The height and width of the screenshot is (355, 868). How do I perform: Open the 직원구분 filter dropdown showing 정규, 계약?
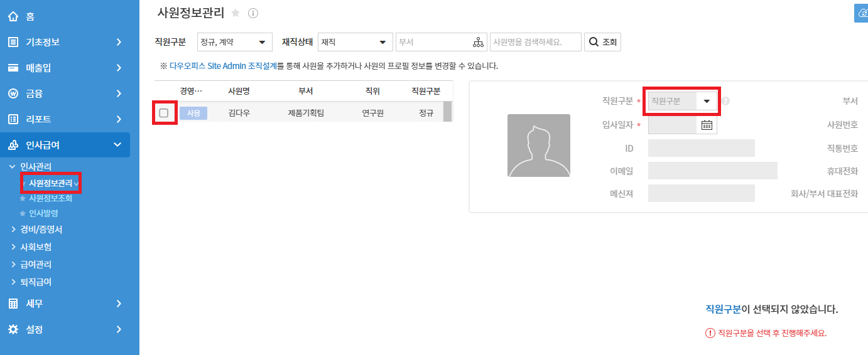click(x=234, y=43)
